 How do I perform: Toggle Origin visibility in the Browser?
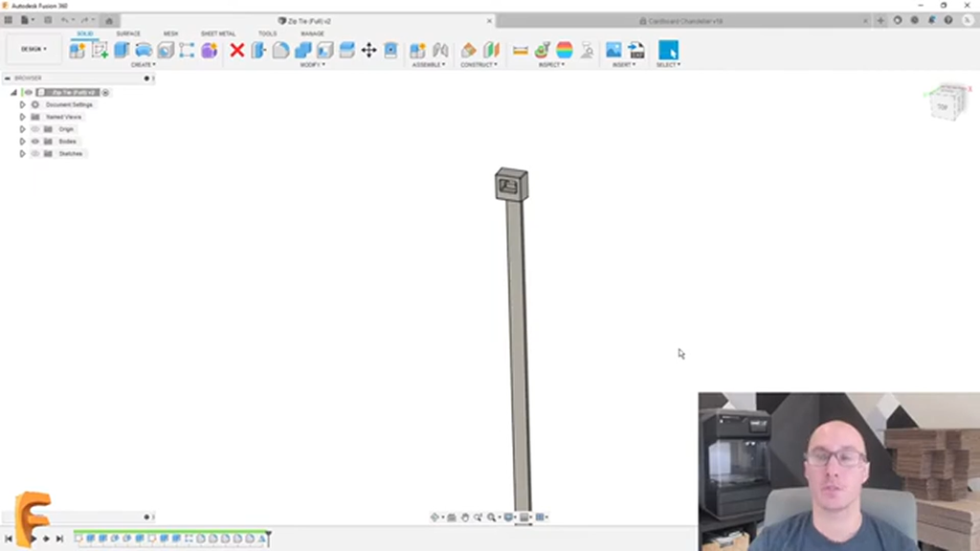tap(35, 128)
